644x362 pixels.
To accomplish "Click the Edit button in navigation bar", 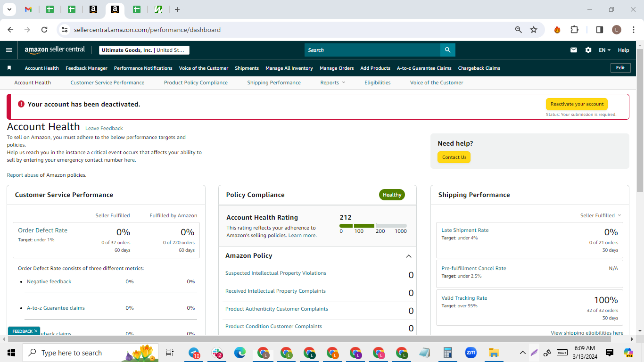I will [620, 68].
